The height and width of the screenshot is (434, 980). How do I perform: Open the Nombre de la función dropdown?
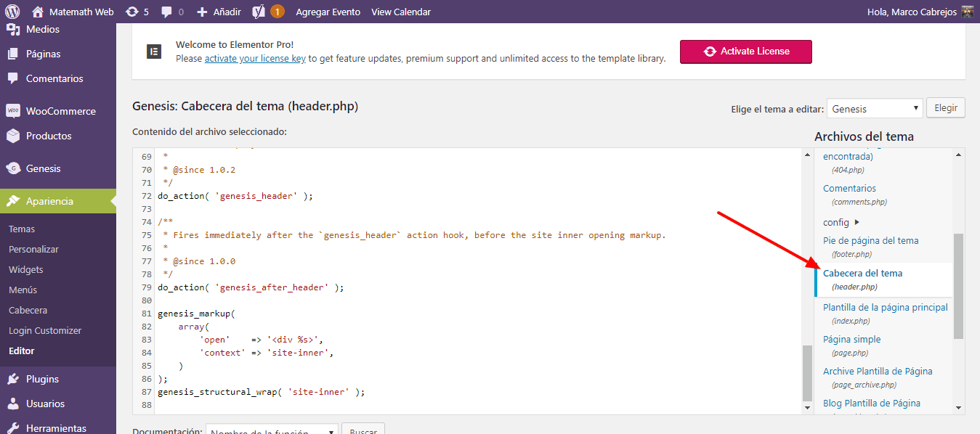click(x=272, y=429)
